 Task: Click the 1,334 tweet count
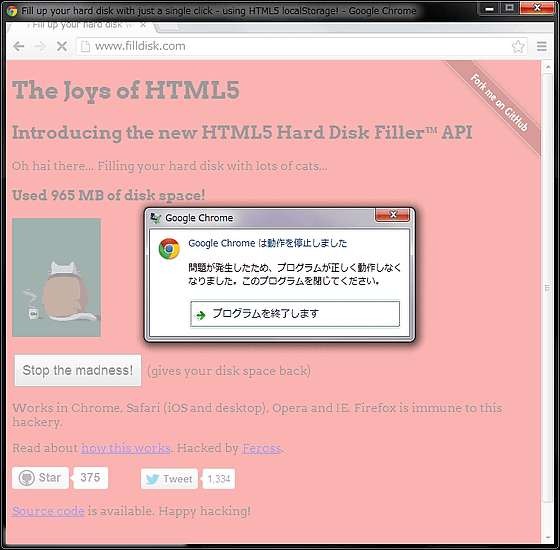219,479
